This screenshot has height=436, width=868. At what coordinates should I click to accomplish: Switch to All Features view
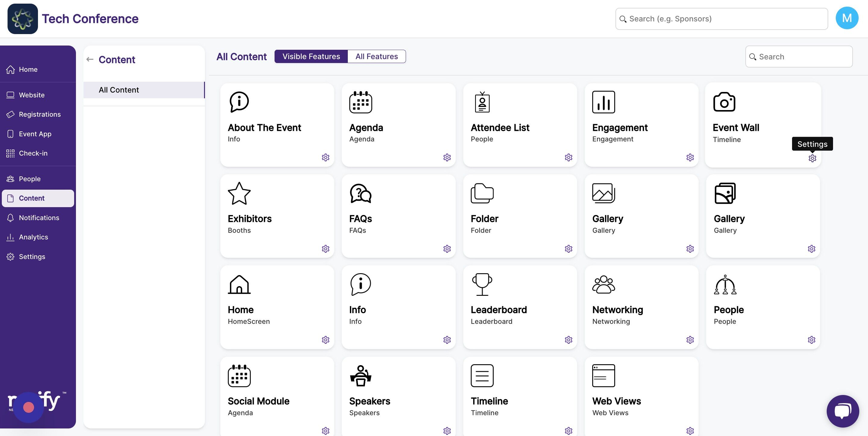(x=376, y=56)
